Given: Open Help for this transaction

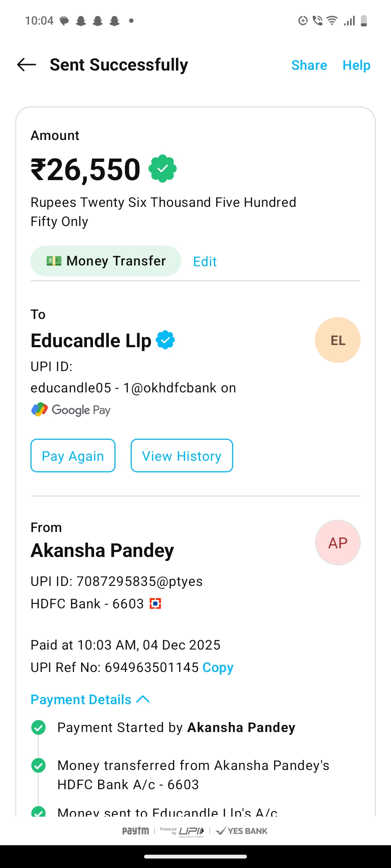Looking at the screenshot, I should (x=356, y=65).
